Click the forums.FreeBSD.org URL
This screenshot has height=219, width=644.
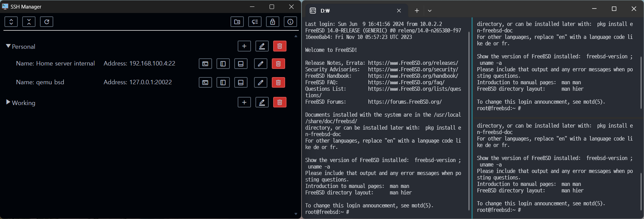[405, 102]
